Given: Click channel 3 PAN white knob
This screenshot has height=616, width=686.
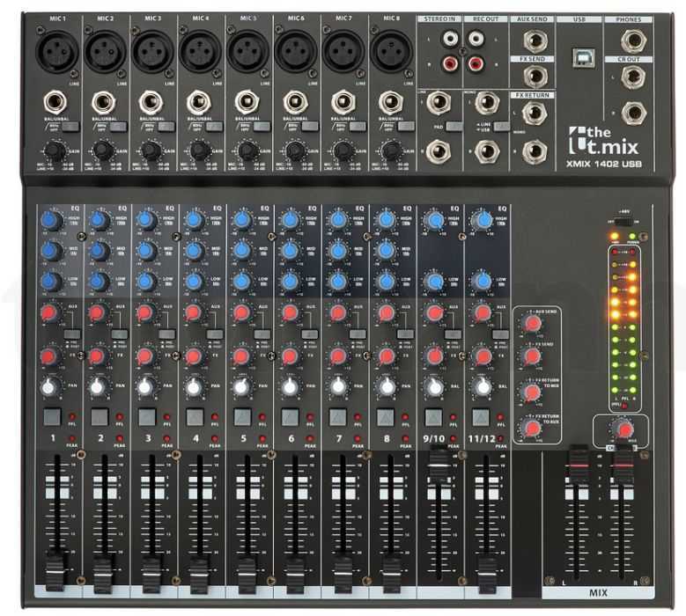Looking at the screenshot, I should pyautogui.click(x=145, y=387).
